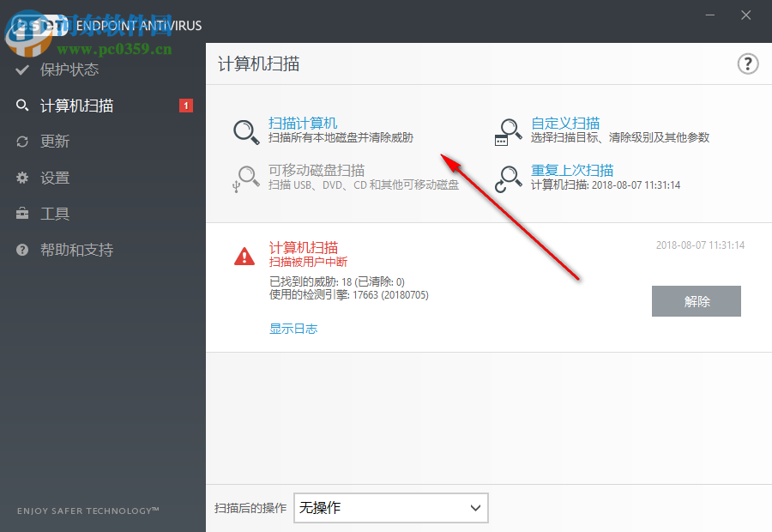Open 设置 via the gear icon
The image size is (772, 532).
22,178
